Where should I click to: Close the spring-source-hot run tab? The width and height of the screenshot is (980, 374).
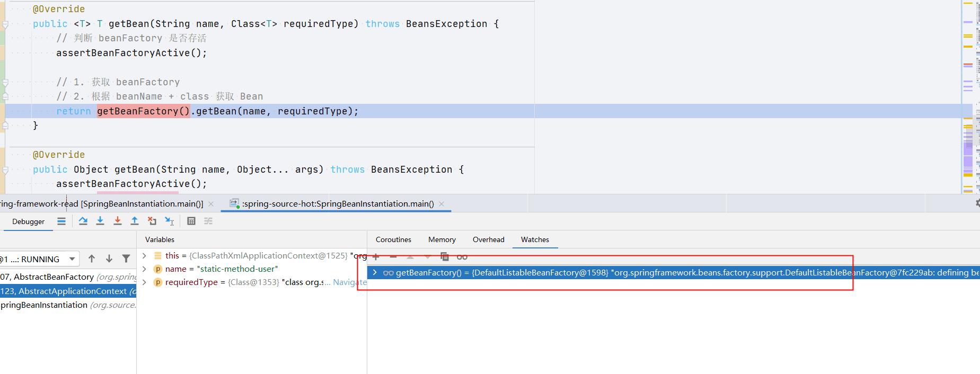coord(442,203)
